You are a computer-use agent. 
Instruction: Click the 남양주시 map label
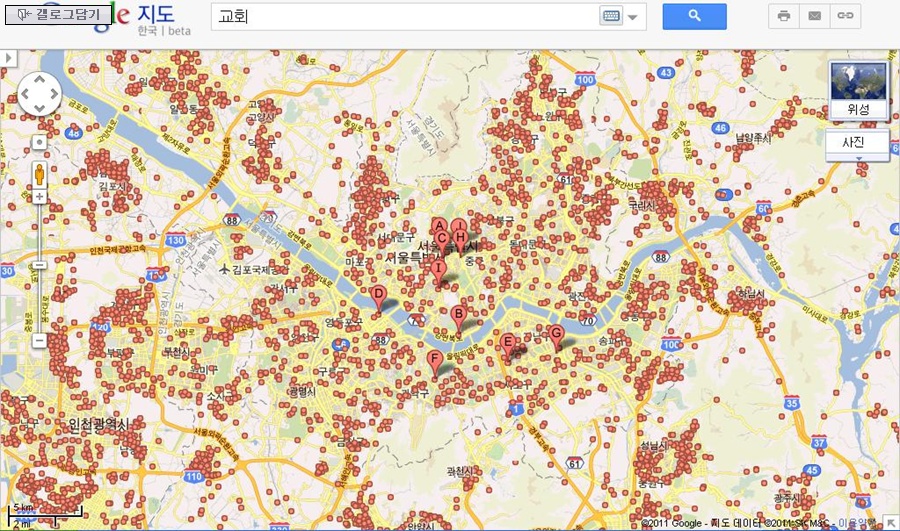pos(754,139)
